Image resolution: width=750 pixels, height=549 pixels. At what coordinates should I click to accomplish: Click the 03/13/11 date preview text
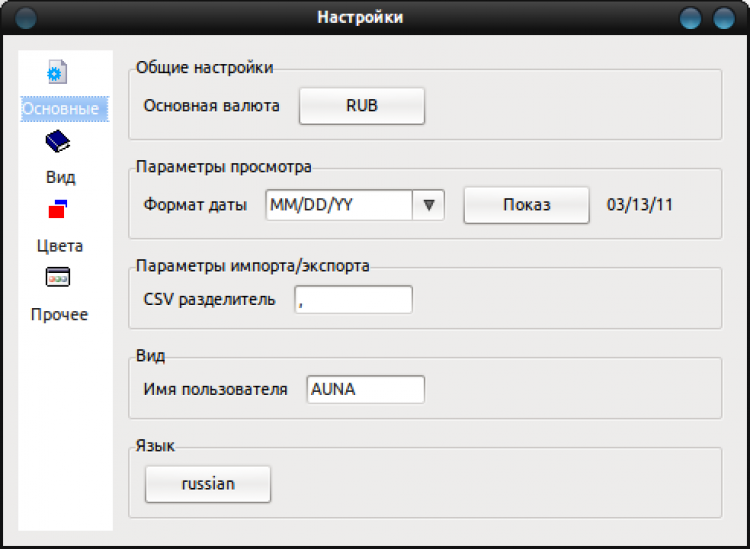point(640,205)
